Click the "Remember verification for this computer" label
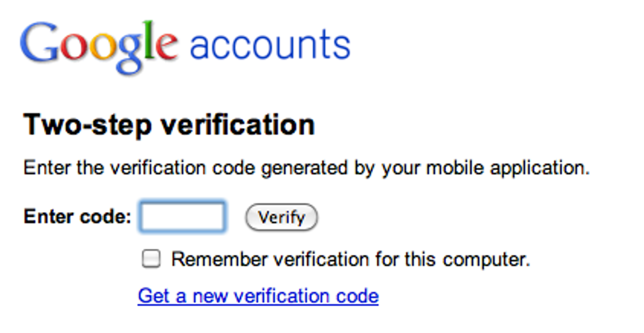The height and width of the screenshot is (333, 644). coord(351,260)
